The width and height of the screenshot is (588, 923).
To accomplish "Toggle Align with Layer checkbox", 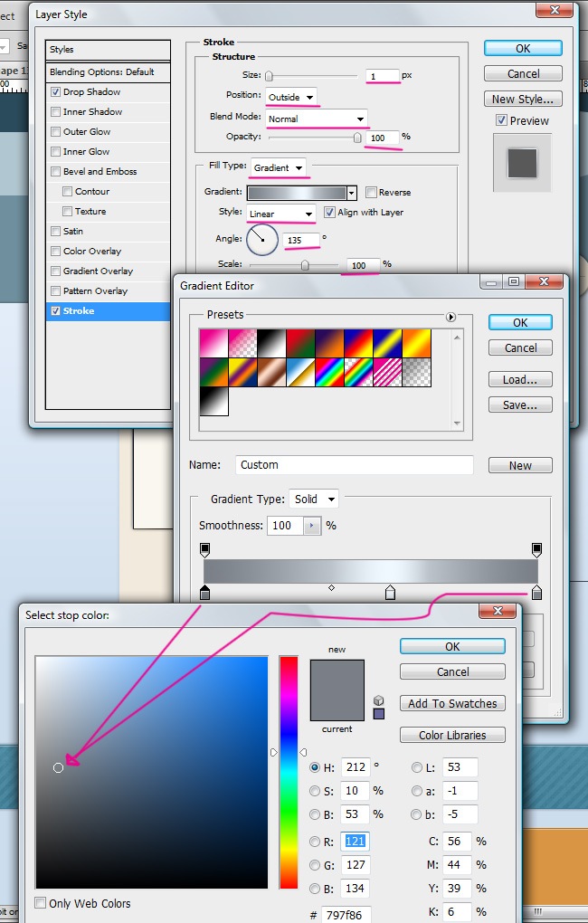I will 329,212.
